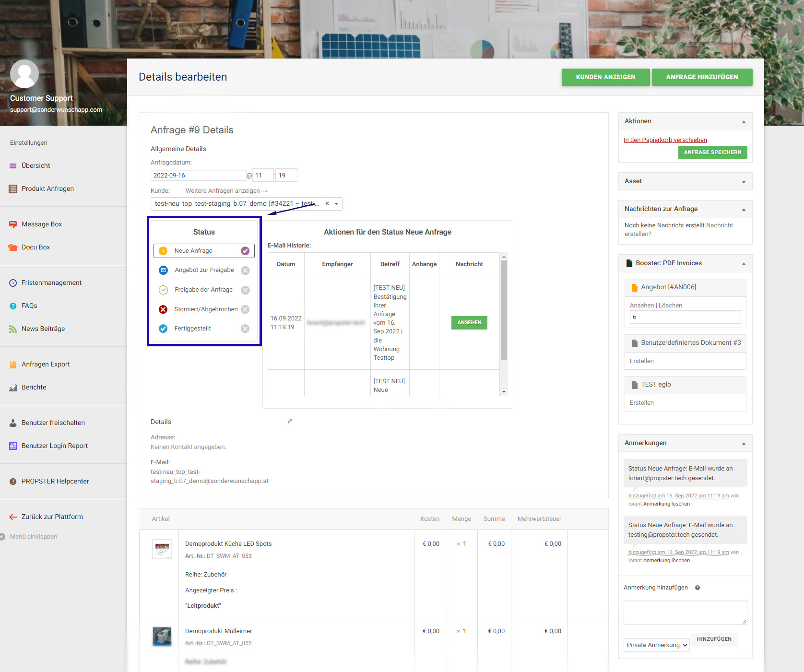Select the Angebot zur Freigabe status
Screen dimensions: 804x672
[x=204, y=270]
